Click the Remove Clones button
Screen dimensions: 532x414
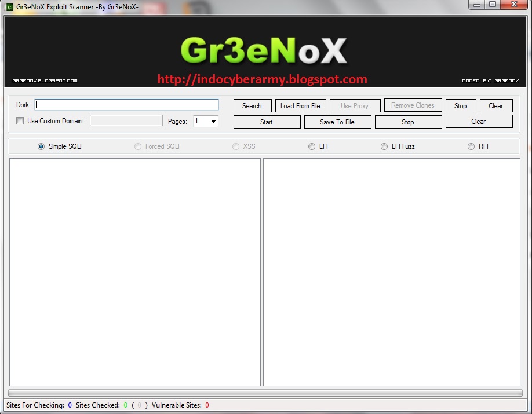(x=413, y=105)
